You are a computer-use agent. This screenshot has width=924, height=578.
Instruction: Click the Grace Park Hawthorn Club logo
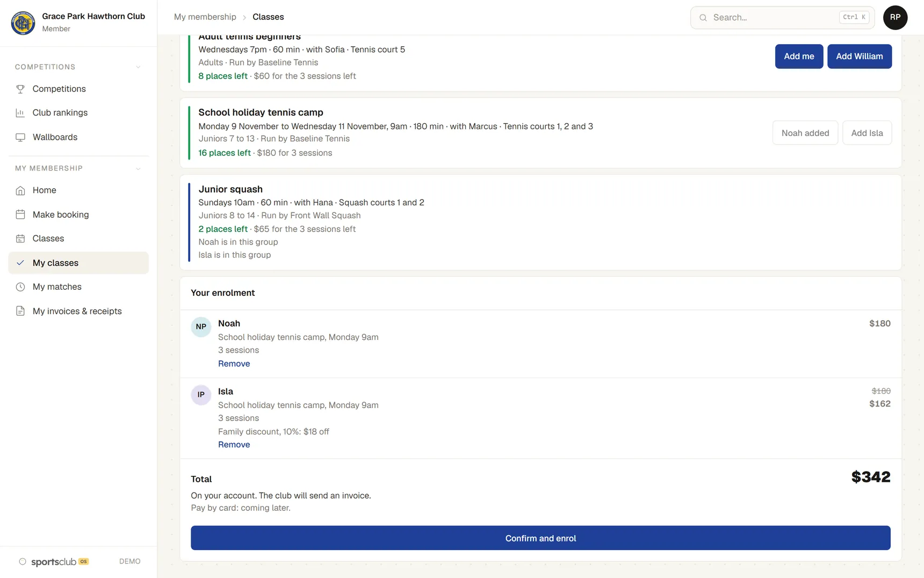point(23,23)
